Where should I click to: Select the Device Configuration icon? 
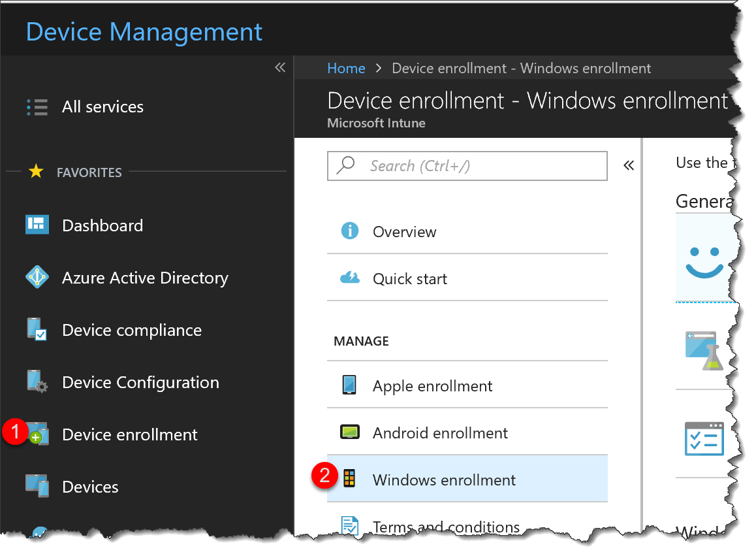pyautogui.click(x=37, y=382)
